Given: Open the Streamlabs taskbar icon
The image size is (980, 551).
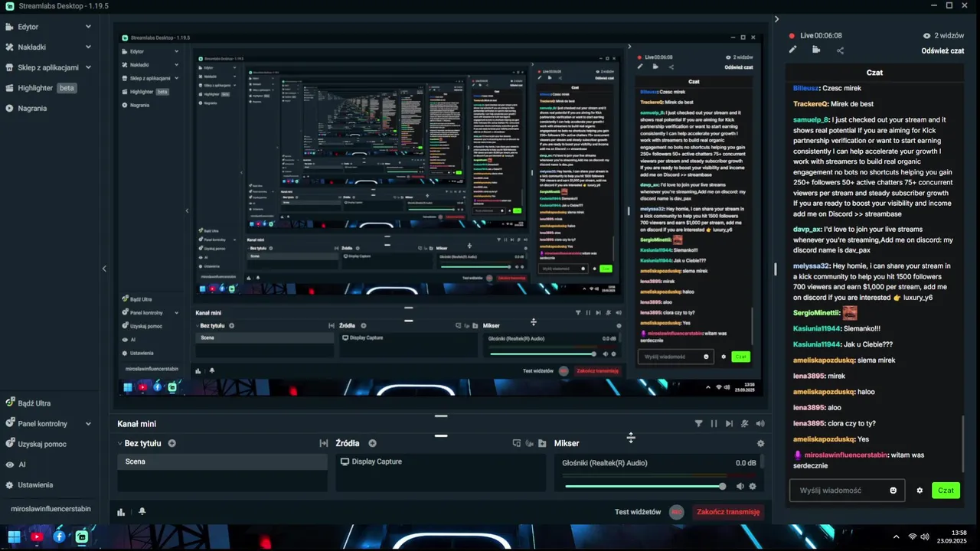Looking at the screenshot, I should pyautogui.click(x=81, y=536).
